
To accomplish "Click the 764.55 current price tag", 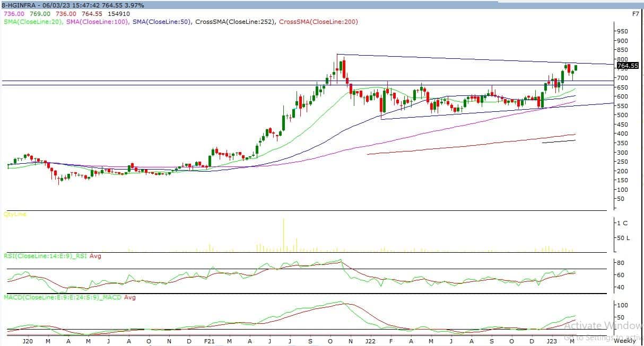I will [628, 66].
